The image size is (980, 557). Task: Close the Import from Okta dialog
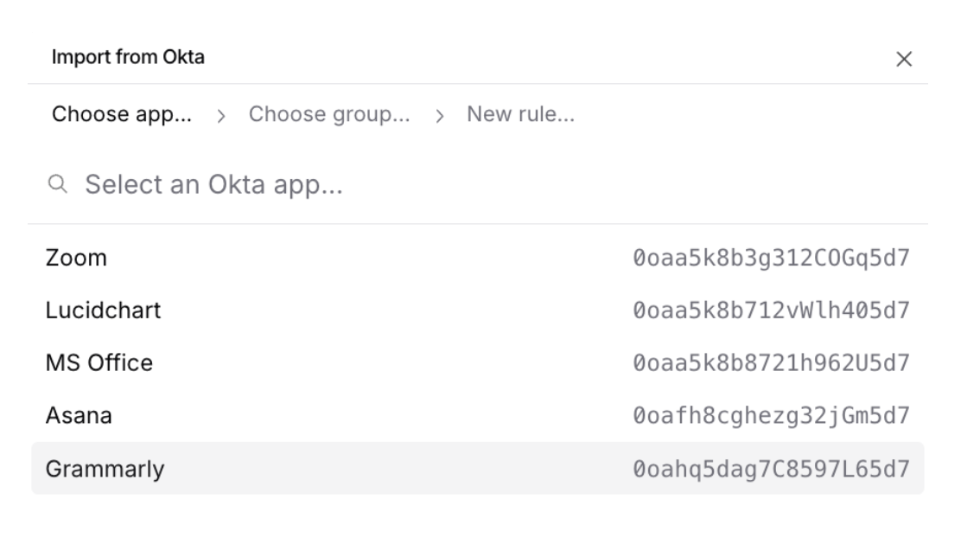tap(904, 59)
